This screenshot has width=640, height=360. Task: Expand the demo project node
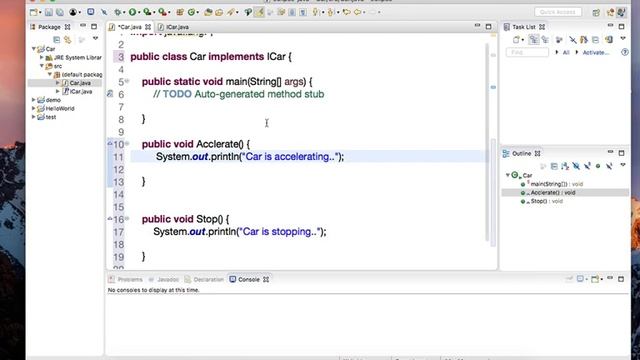click(x=33, y=100)
